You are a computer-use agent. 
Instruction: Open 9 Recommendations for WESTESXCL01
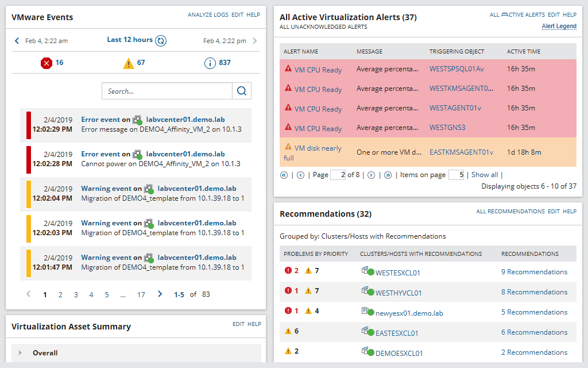coord(534,271)
